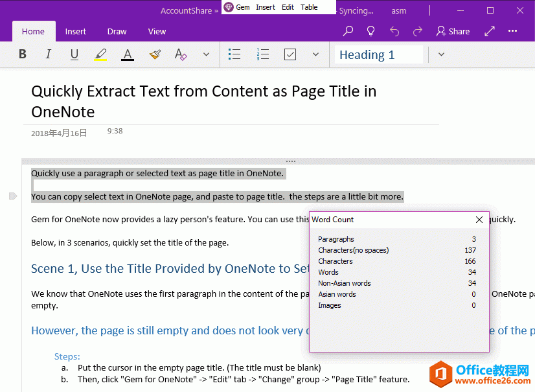Open the ellipsis overflow menu
The width and height of the screenshot is (535, 392).
coord(512,30)
